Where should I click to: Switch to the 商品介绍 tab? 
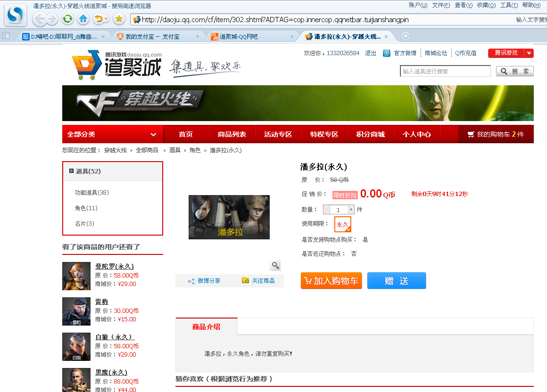[207, 327]
